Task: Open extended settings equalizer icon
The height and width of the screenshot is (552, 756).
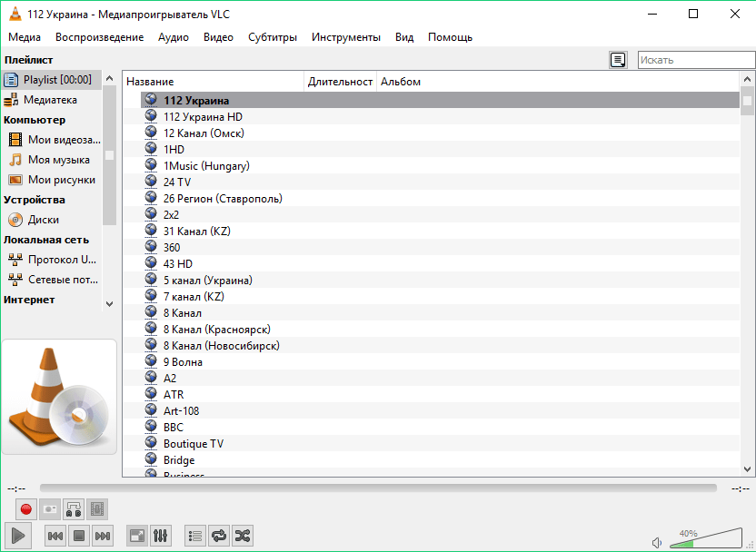Action: click(161, 536)
